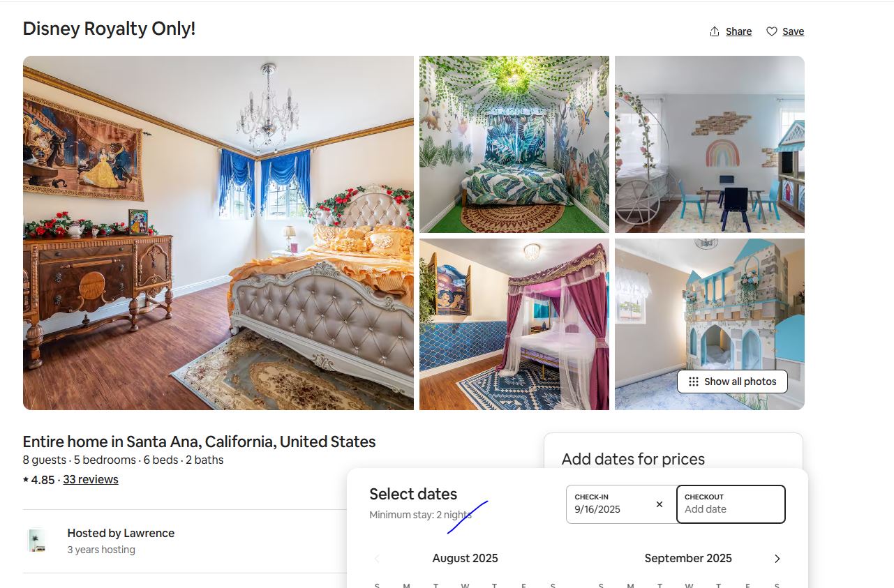
Task: Open the 33 reviews link
Action: (91, 480)
